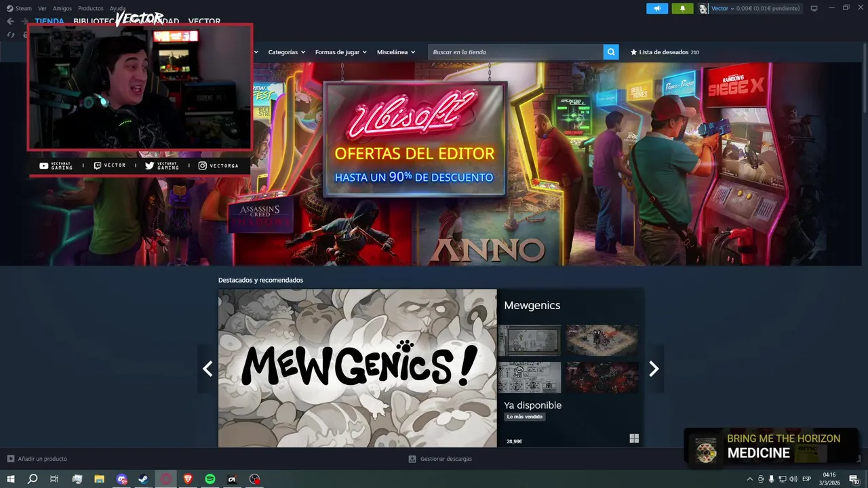The height and width of the screenshot is (488, 868).
Task: Expand the Categorías dropdown
Action: pyautogui.click(x=286, y=52)
